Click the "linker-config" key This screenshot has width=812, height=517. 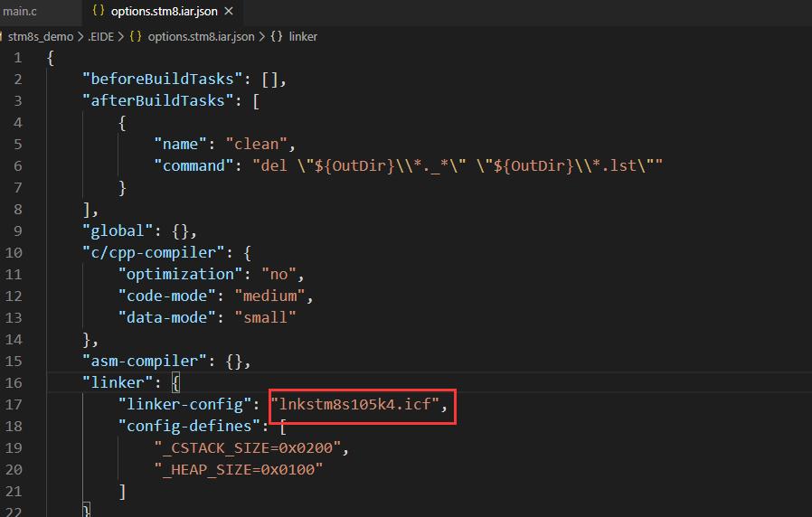[184, 404]
